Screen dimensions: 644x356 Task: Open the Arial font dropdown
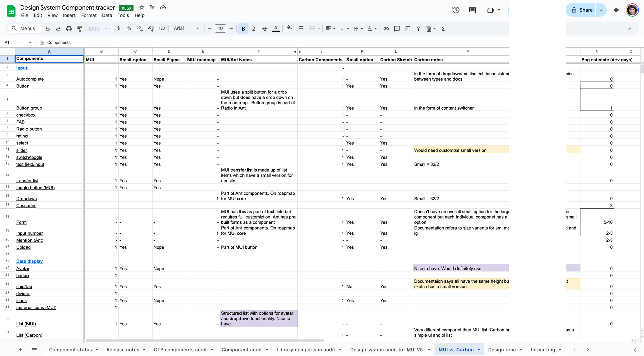tap(186, 29)
